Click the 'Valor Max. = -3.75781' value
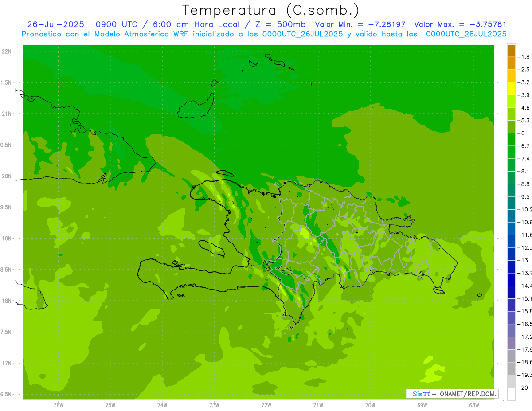The image size is (532, 411). coord(460,24)
